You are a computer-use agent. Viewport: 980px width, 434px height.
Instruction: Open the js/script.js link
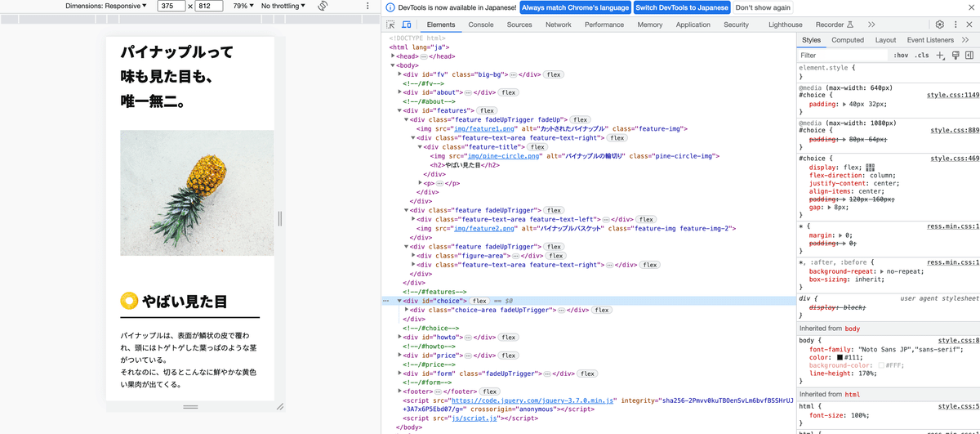click(475, 418)
